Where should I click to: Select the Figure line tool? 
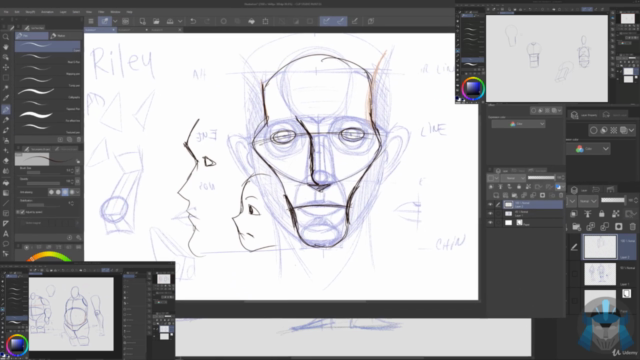point(6,203)
